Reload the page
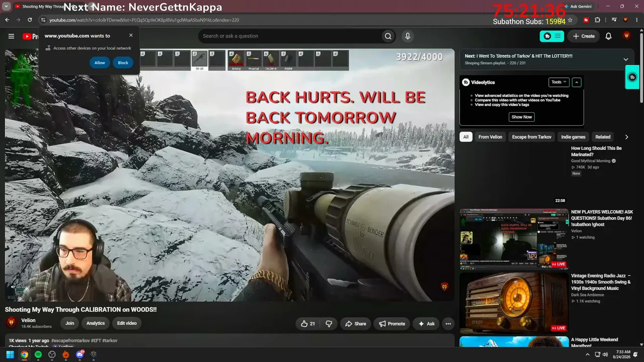Screen dimensions: 644x362 [30, 20]
